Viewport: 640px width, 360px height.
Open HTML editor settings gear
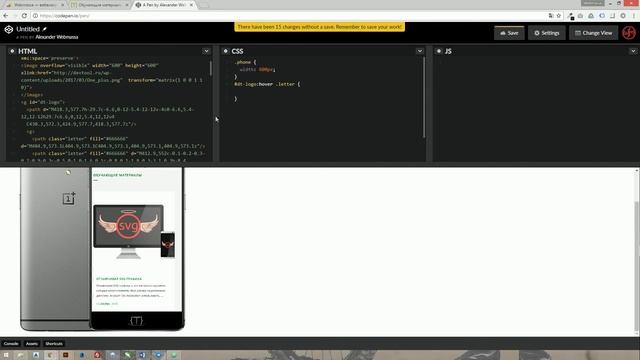pyautogui.click(x=12, y=51)
